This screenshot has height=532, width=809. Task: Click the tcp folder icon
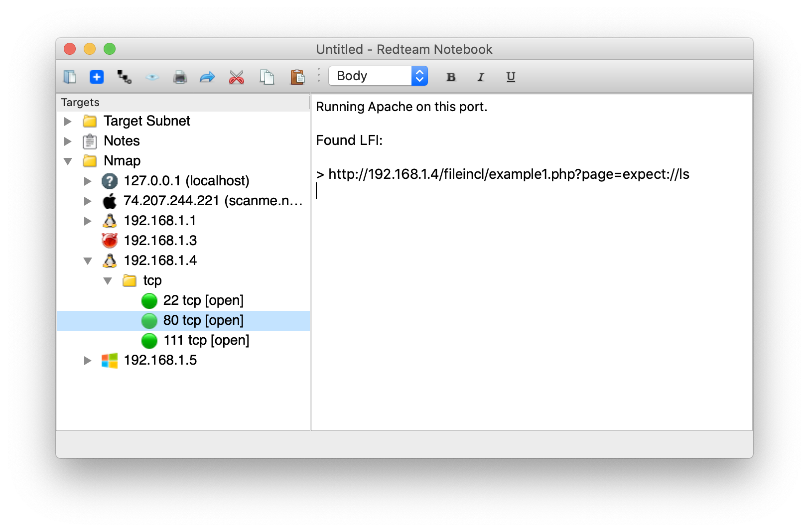pos(130,280)
